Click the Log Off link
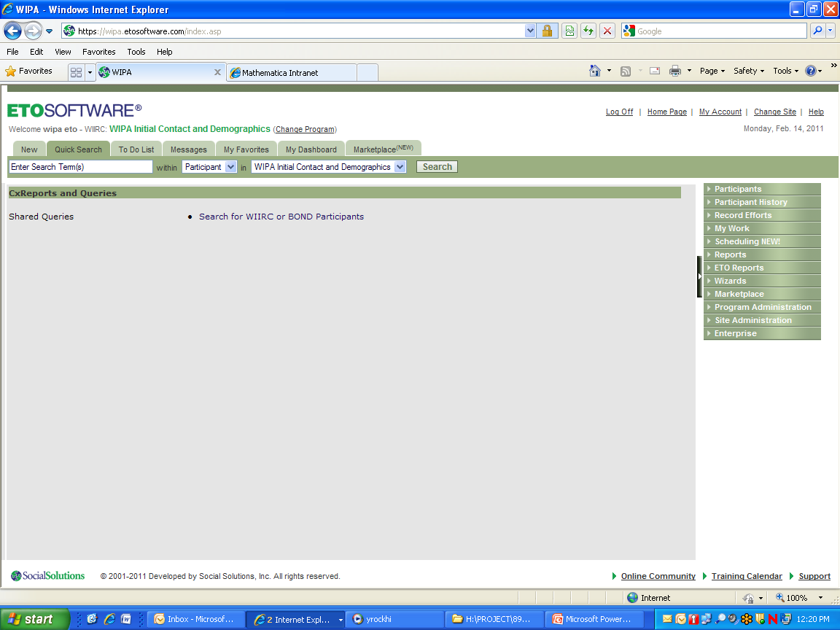Image resolution: width=840 pixels, height=630 pixels. coord(619,112)
